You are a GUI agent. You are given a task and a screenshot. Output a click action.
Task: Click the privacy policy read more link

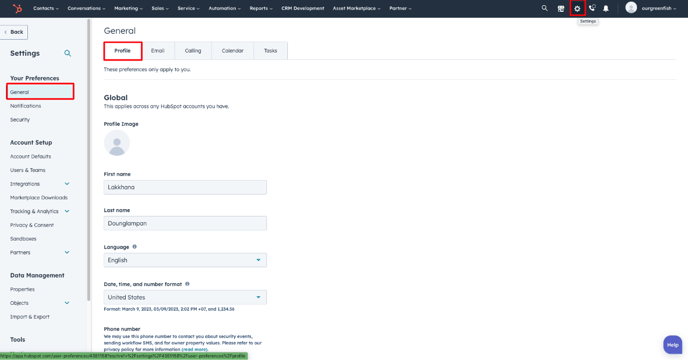[x=195, y=349]
